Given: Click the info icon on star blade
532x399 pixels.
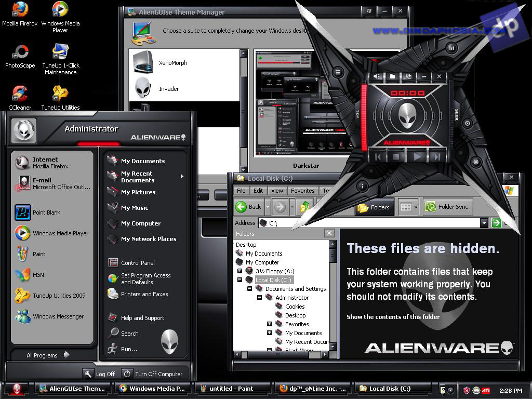Looking at the screenshot, I should [x=362, y=186].
